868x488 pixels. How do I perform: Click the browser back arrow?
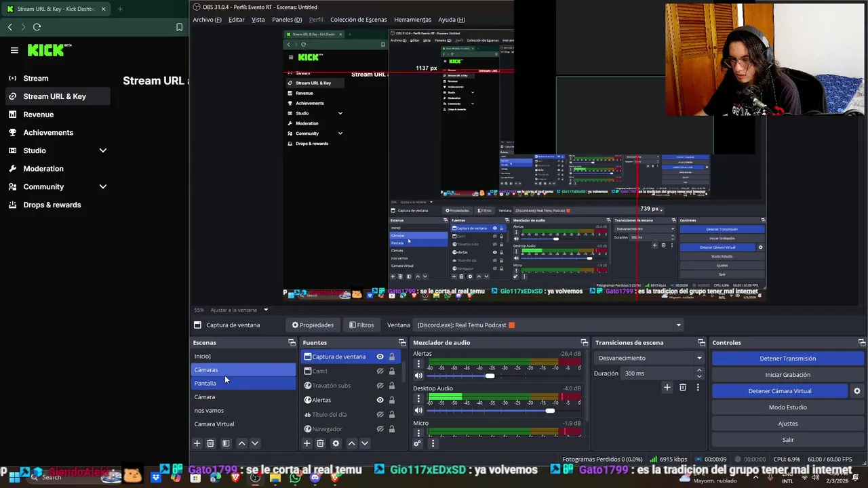pyautogui.click(x=9, y=27)
